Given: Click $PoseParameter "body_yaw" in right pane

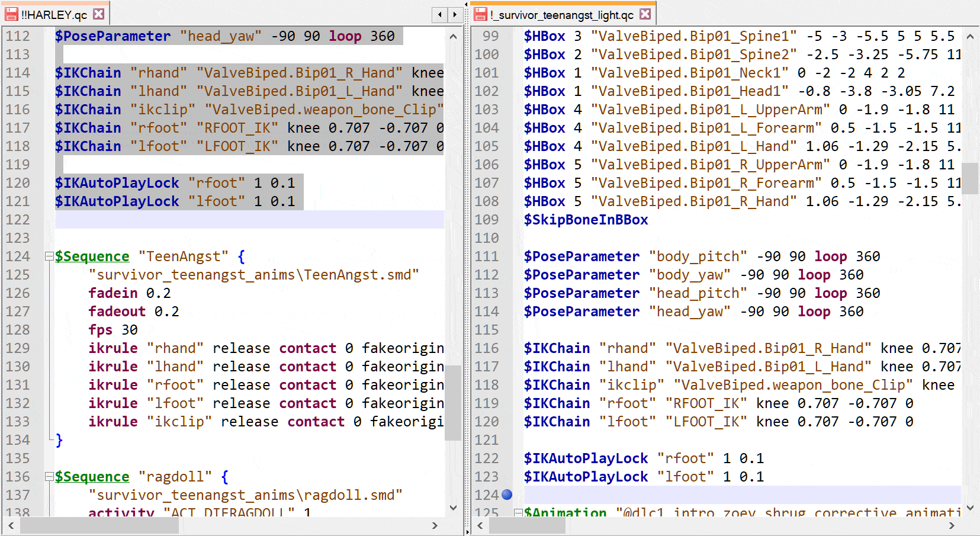Looking at the screenshot, I should (x=694, y=275).
